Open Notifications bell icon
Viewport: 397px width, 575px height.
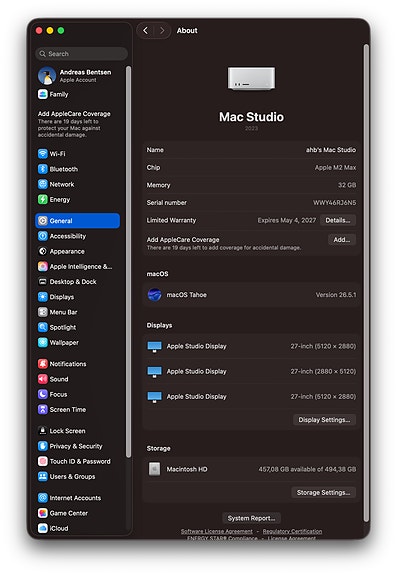43,364
